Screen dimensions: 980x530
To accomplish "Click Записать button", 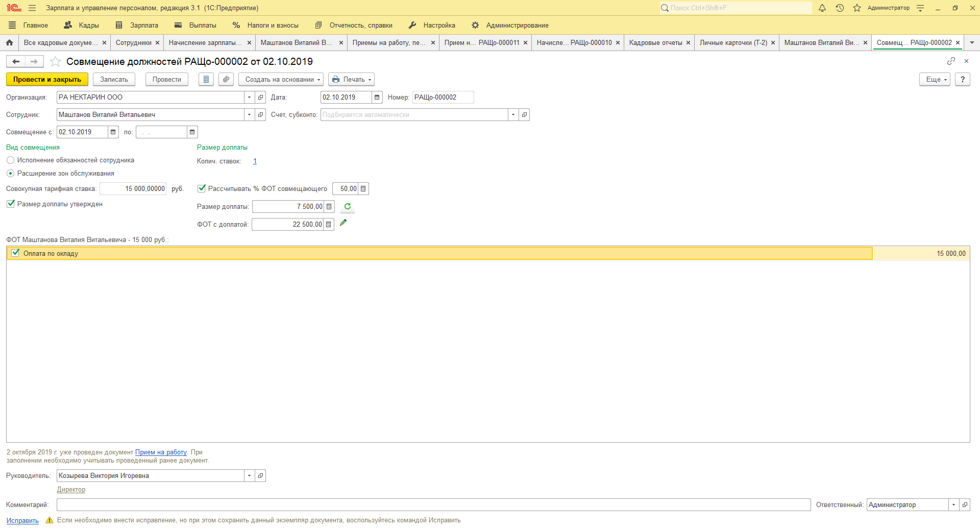I will [x=114, y=79].
